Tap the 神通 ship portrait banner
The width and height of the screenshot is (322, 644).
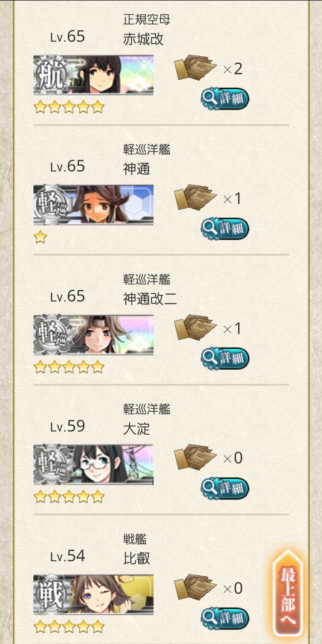pos(93,205)
